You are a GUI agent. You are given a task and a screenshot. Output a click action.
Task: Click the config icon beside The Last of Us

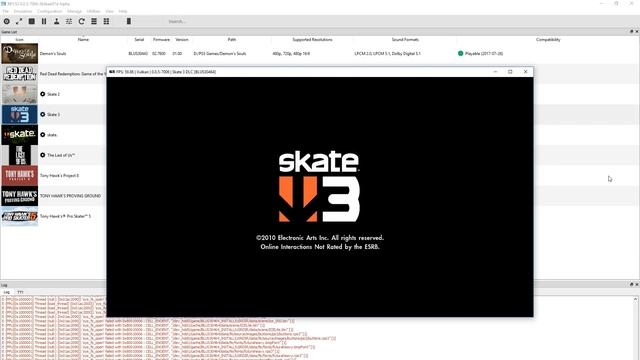[42, 155]
